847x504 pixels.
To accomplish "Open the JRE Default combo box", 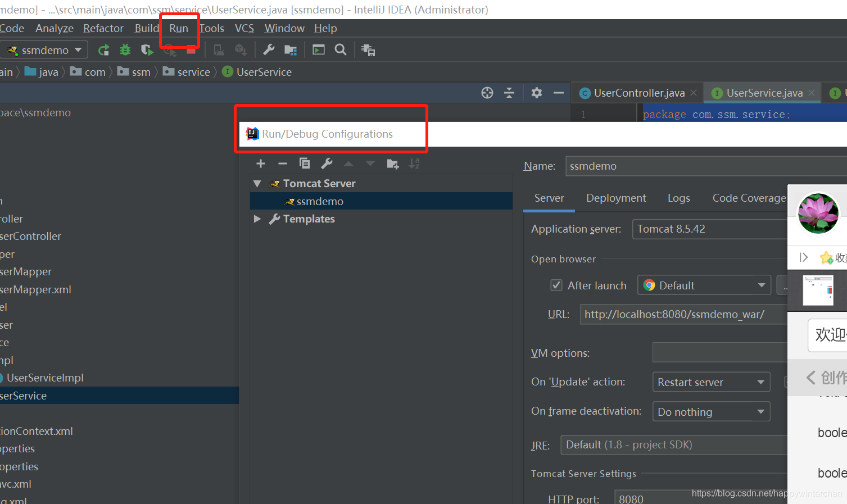I will [674, 445].
